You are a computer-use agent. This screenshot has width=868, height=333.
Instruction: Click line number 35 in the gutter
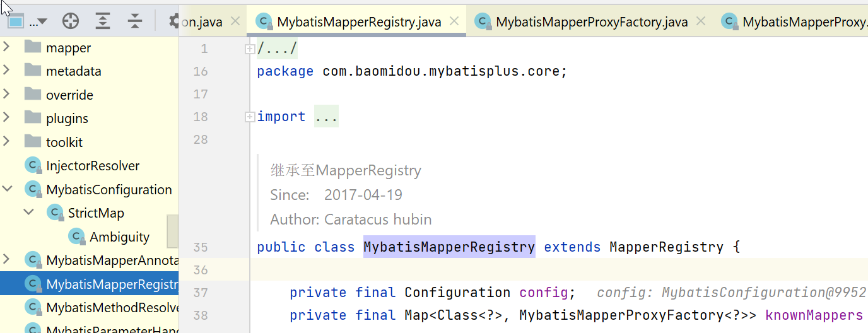[201, 247]
